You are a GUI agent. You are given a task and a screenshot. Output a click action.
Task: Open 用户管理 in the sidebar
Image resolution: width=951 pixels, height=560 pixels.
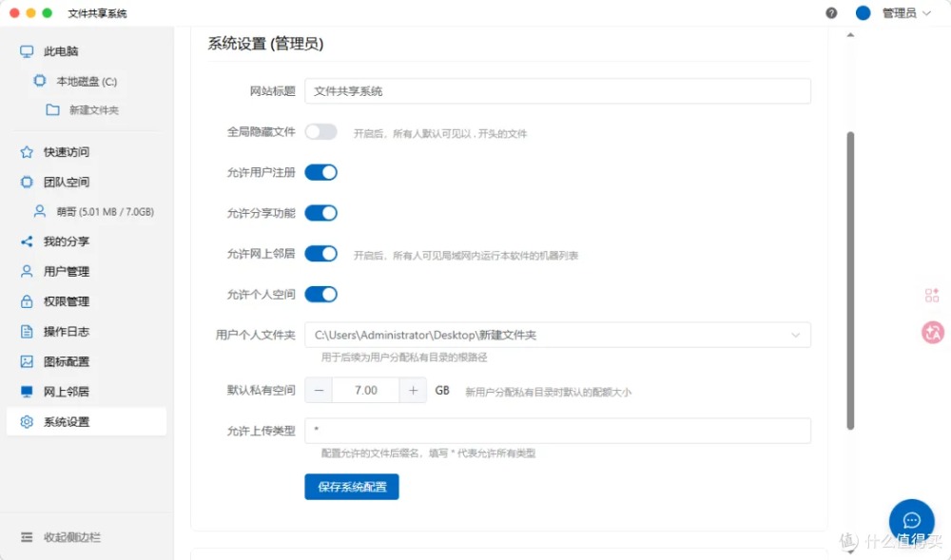67,271
